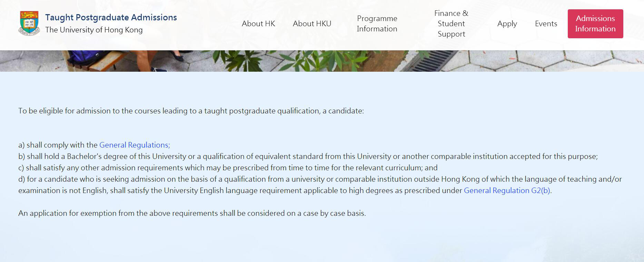The width and height of the screenshot is (644, 262).
Task: Click the "To be eligible for admission" sentence
Action: (x=191, y=111)
